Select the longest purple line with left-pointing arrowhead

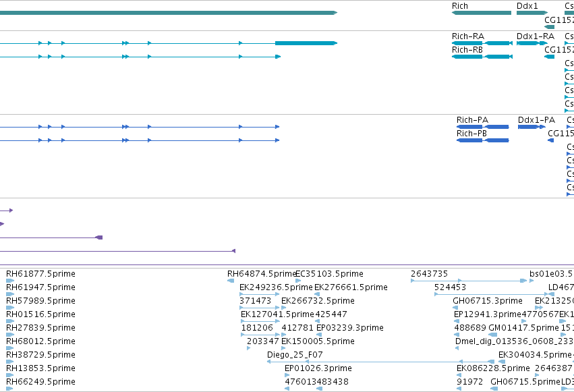[x=117, y=251]
